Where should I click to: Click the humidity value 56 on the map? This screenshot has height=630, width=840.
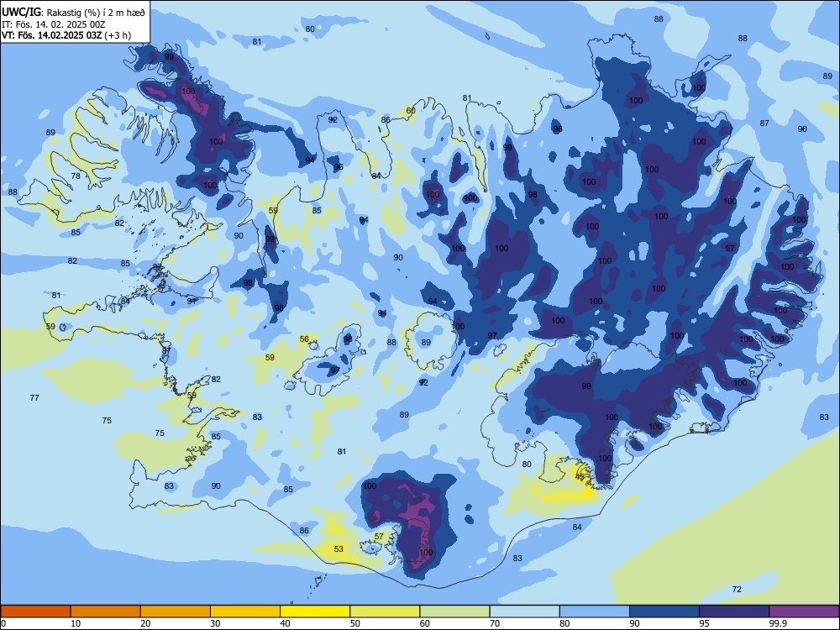click(x=304, y=339)
